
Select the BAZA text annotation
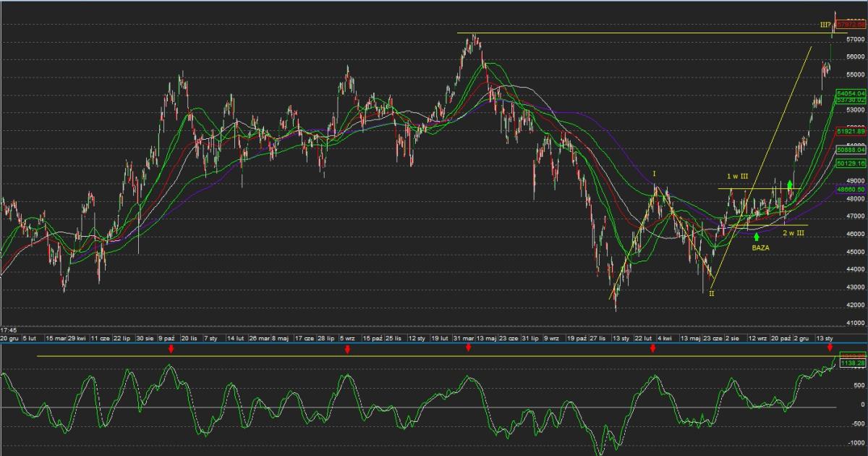760,248
